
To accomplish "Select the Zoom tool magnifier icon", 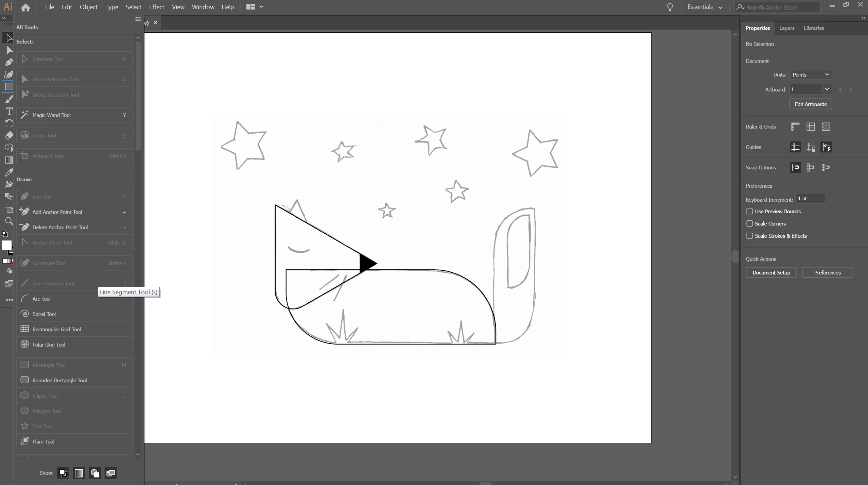I will click(9, 221).
